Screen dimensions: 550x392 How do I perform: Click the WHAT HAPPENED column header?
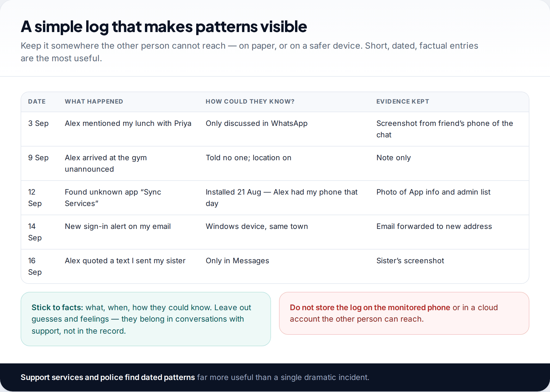(x=94, y=102)
